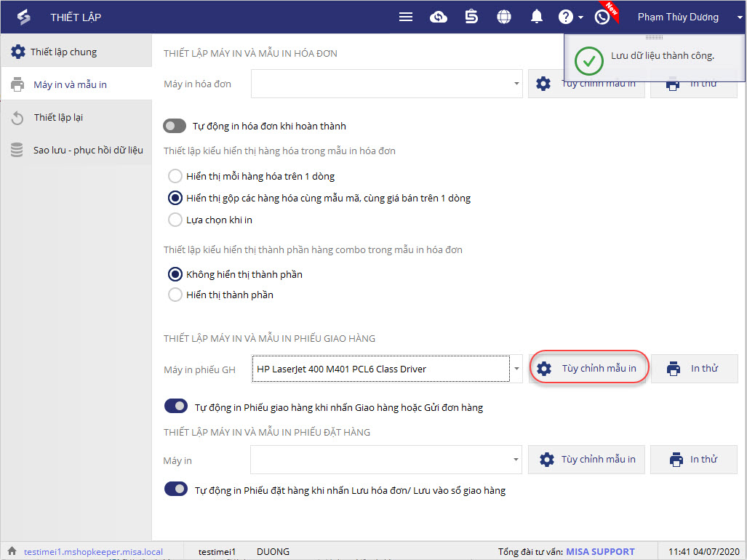Click the gear icon beside Thiết lập chung
Viewport: 747px width, 560px height.
click(18, 52)
